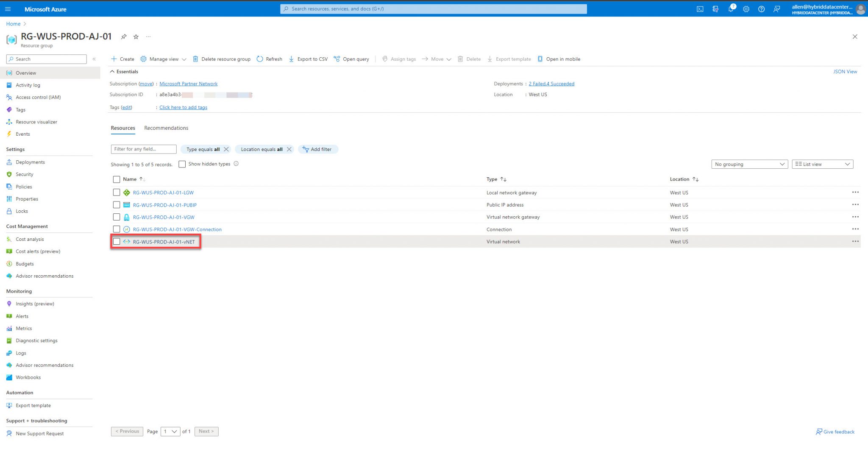Image resolution: width=868 pixels, height=455 pixels.
Task: Open the List view dropdown
Action: coord(821,164)
